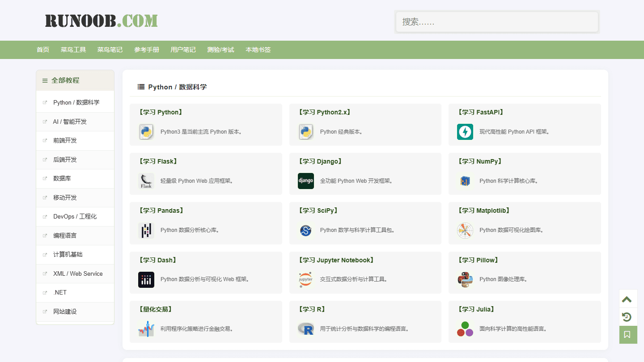Open DevOps / 工程化 category in the sidebar
This screenshot has height=362, width=644.
[75, 216]
